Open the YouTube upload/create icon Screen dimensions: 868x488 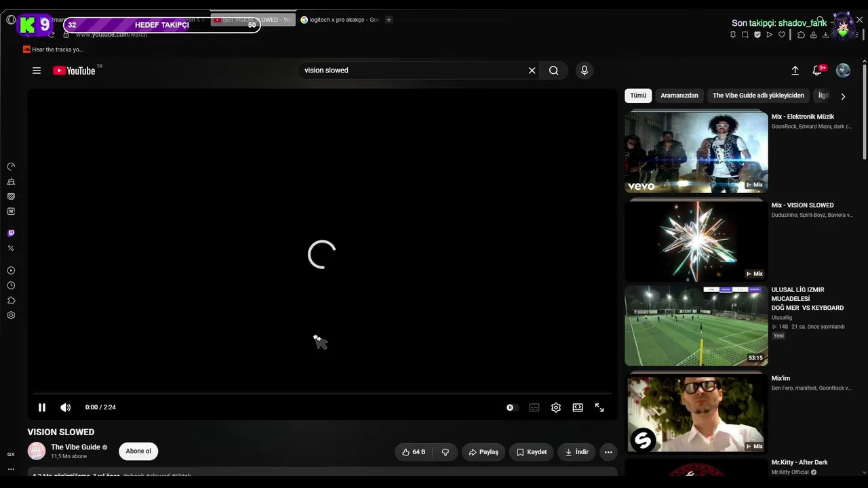795,70
